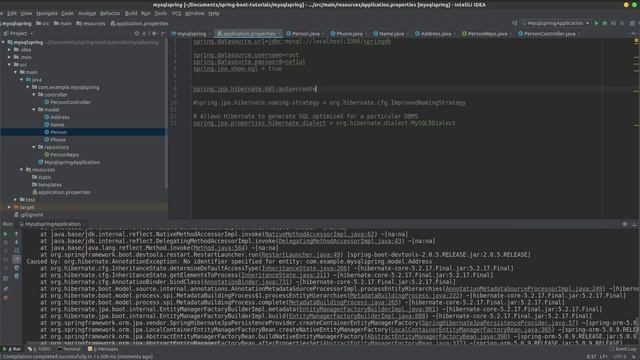The width and height of the screenshot is (640, 360).
Task: Pin the Run tab with the pin icon
Action: pos(6,289)
